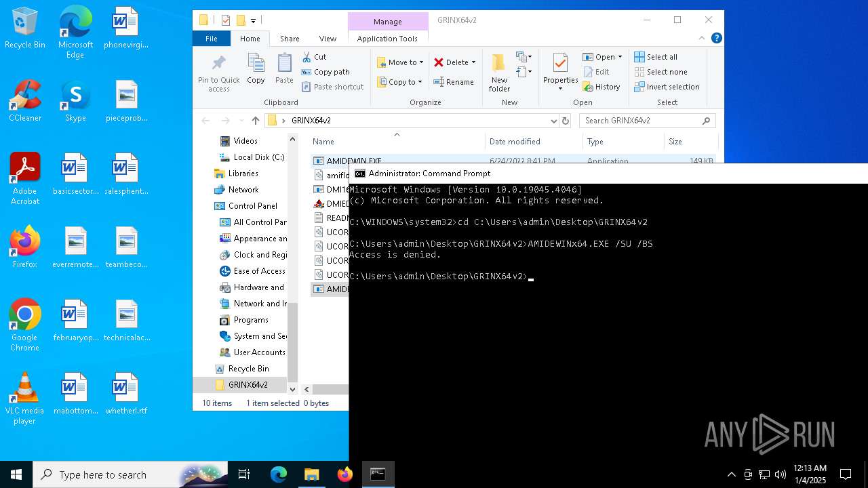Click the taskbar search box
The width and height of the screenshot is (868, 488).
tap(132, 474)
